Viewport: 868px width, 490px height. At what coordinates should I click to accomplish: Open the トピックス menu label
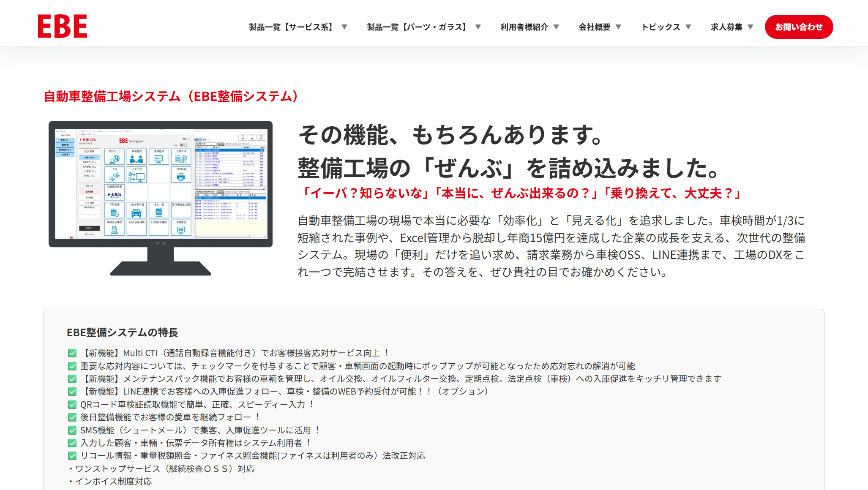point(661,27)
